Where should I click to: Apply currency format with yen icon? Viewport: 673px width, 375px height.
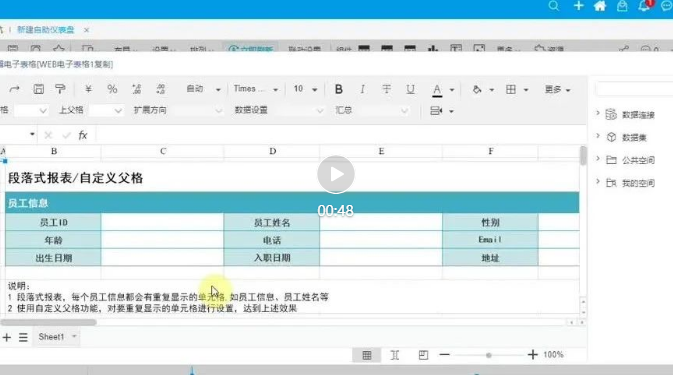88,89
